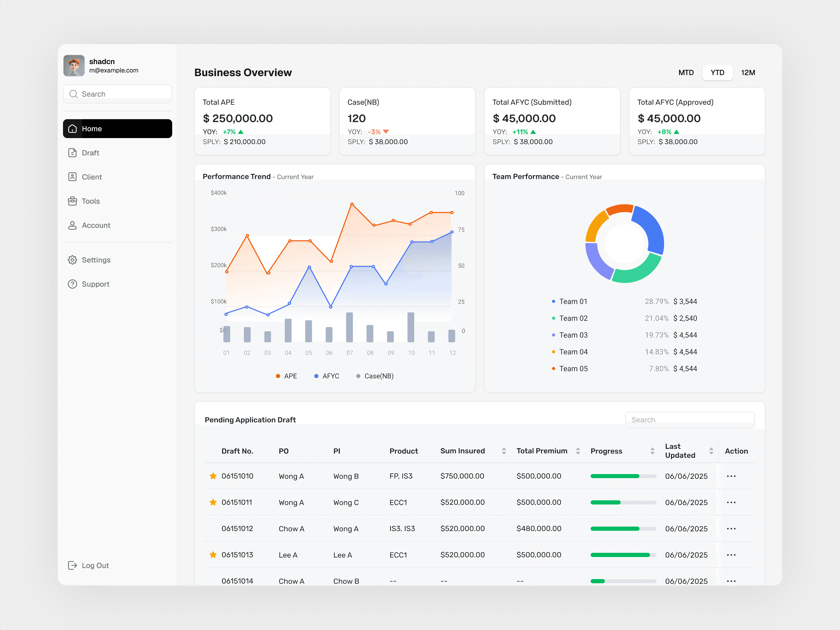The image size is (840, 630).
Task: Unstar draft 06151011
Action: pos(213,502)
